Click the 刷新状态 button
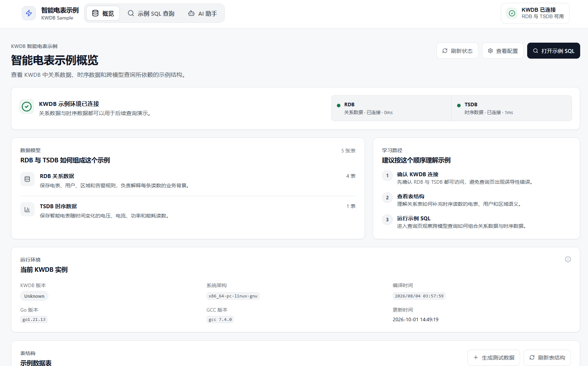 coord(457,51)
